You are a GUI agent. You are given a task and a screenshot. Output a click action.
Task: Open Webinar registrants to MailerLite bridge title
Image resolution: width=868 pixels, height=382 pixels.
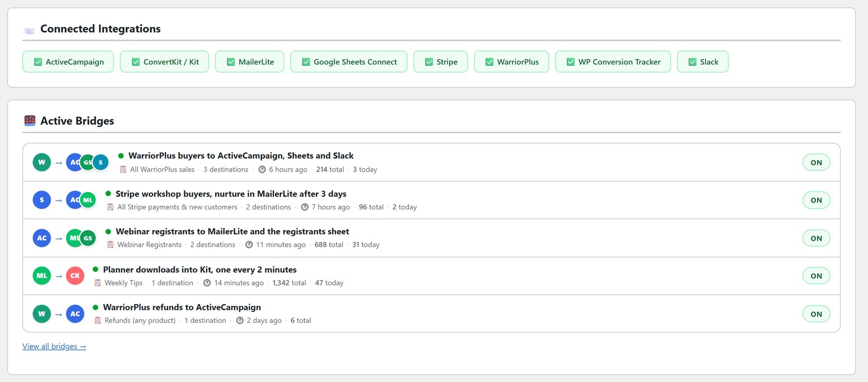[x=232, y=232]
